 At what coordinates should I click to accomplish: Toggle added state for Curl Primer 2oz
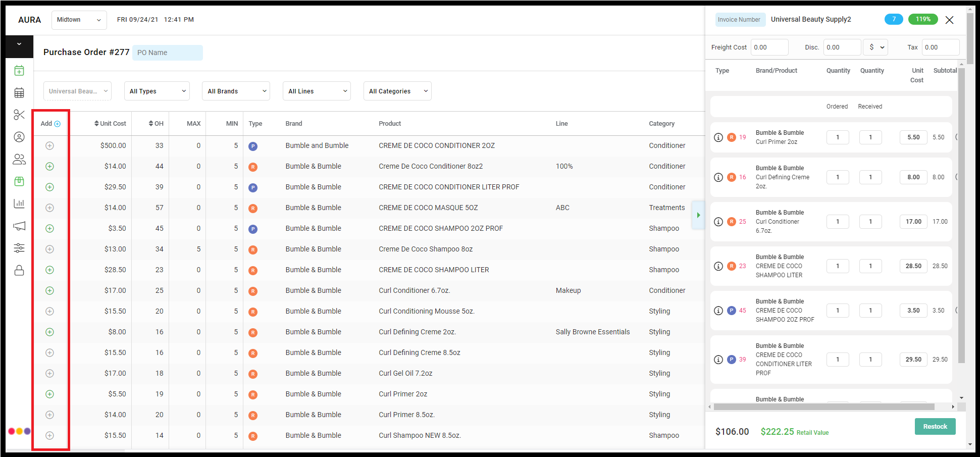(x=49, y=394)
